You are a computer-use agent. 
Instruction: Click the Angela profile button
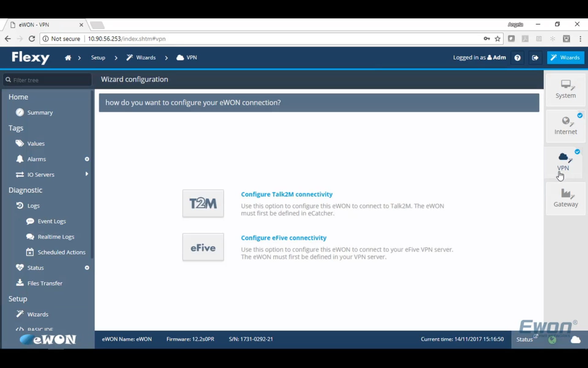(515, 25)
